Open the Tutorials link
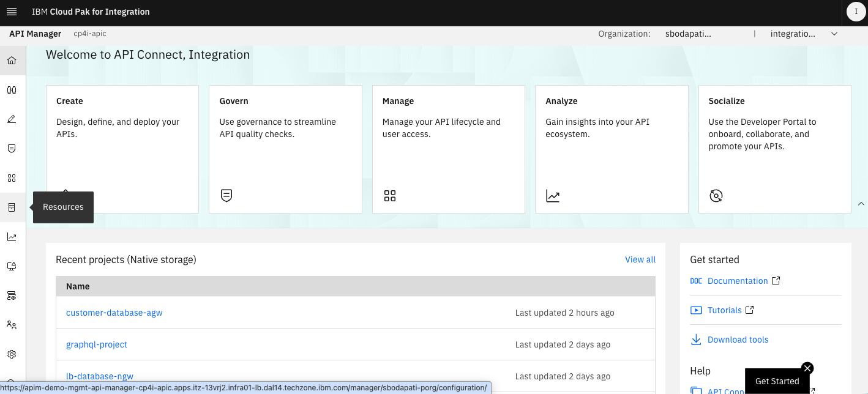The width and height of the screenshot is (868, 394). (x=725, y=310)
